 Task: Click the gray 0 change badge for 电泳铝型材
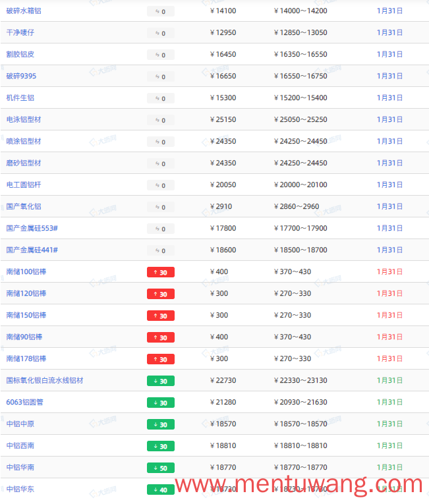[161, 120]
